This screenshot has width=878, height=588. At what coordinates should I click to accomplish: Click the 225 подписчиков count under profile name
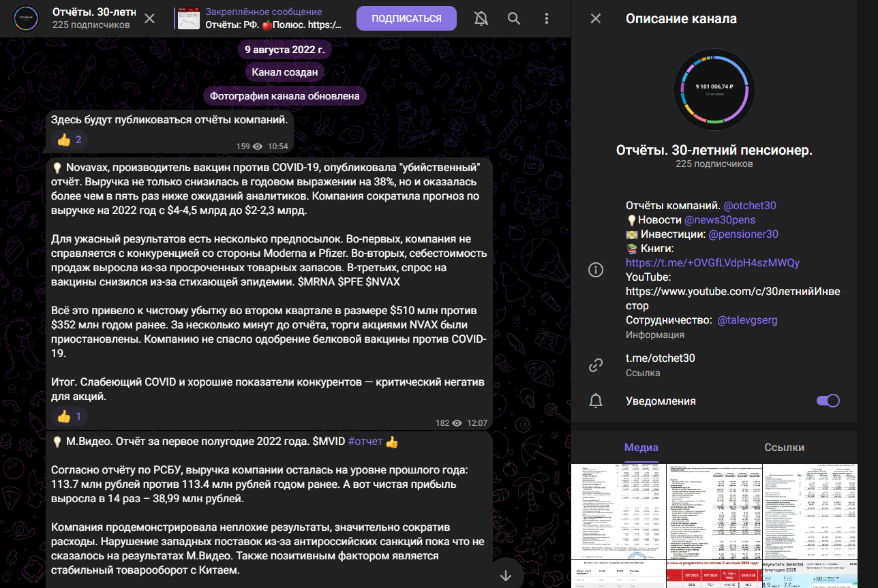click(x=714, y=164)
